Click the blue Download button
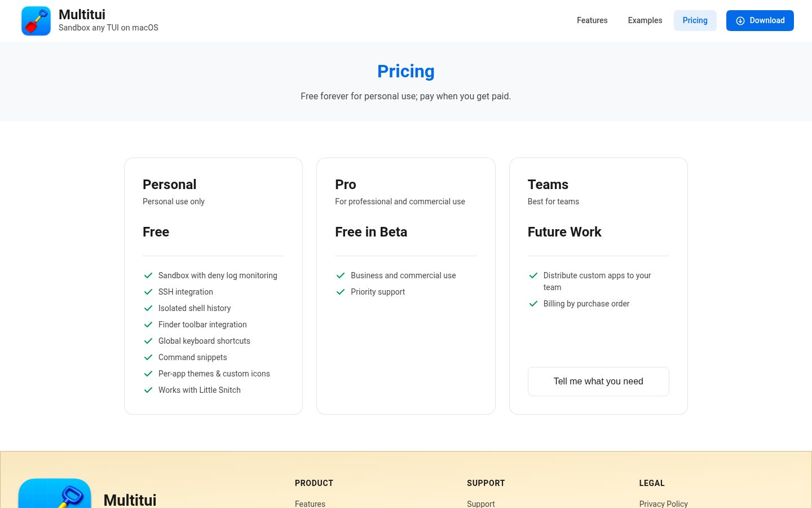 [x=760, y=20]
